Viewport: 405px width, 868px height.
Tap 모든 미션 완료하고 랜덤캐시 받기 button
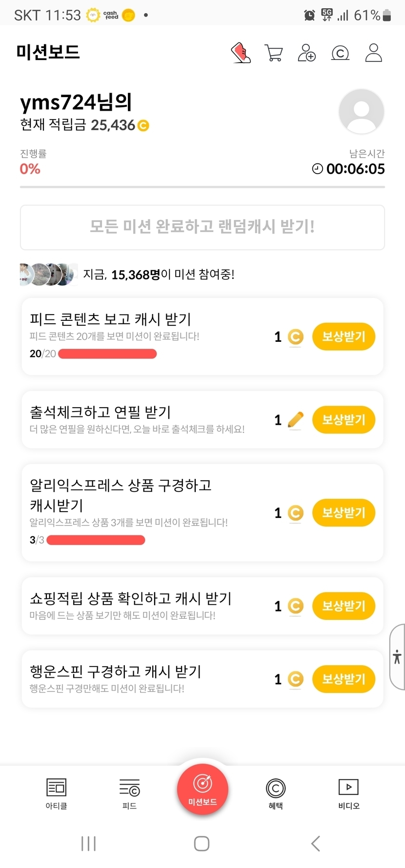tap(202, 227)
